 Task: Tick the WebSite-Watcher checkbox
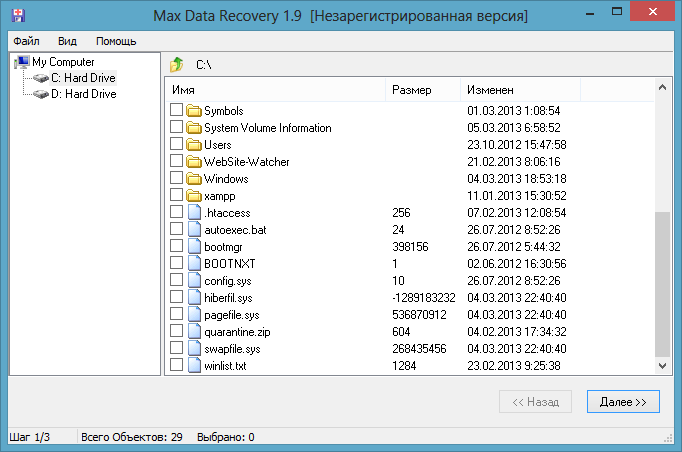tap(176, 161)
